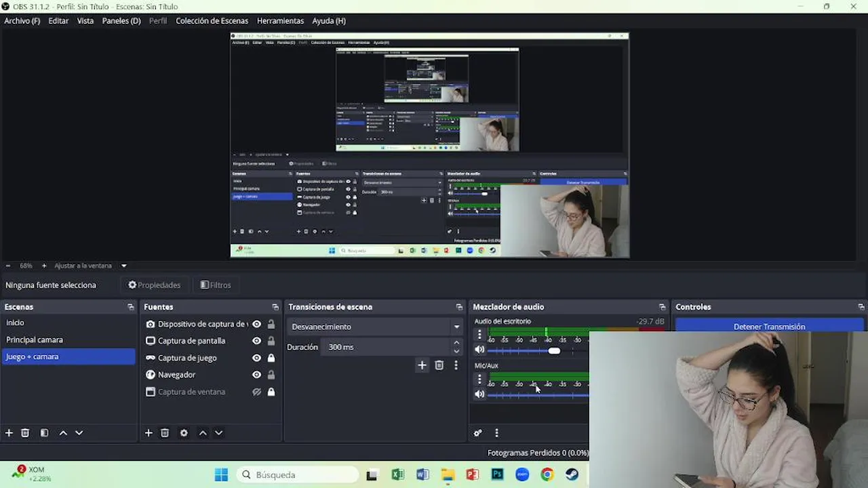Hide the Captura de pantalla source

point(256,341)
